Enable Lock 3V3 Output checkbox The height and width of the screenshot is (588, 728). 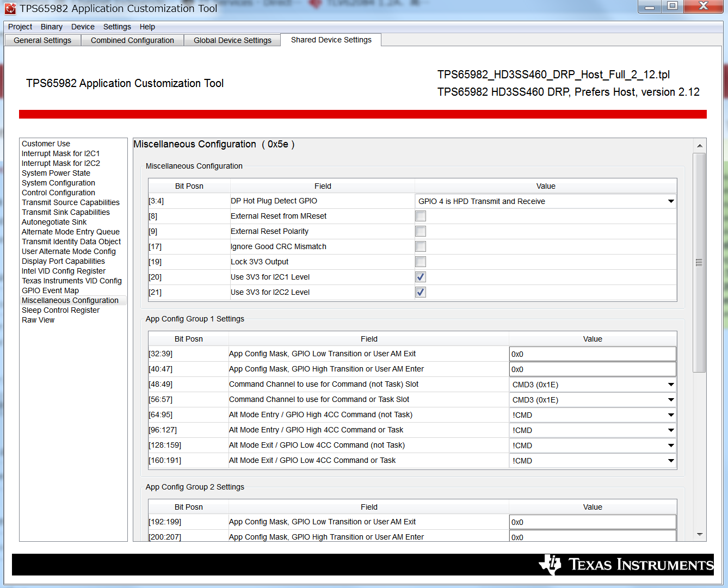[421, 262]
